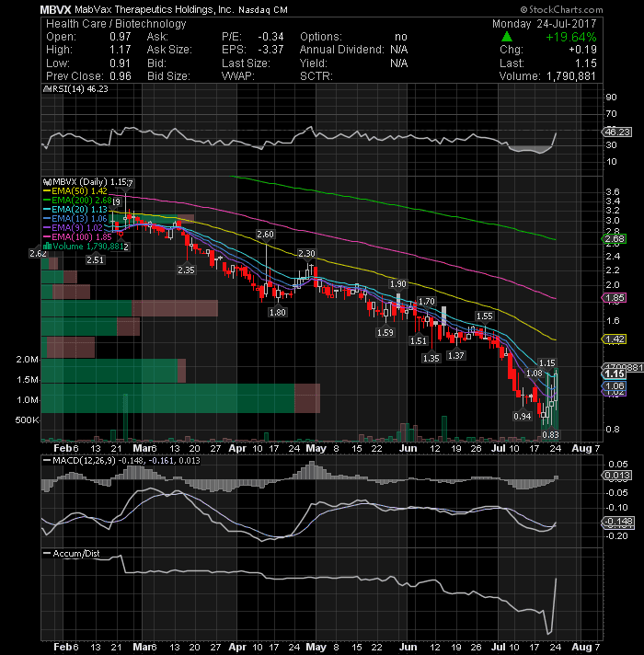The width and height of the screenshot is (644, 655).
Task: Click the 1.37 price low annotation
Action: tap(455, 355)
